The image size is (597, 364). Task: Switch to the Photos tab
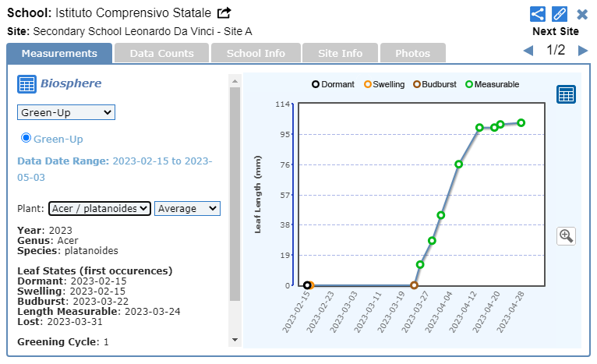412,53
